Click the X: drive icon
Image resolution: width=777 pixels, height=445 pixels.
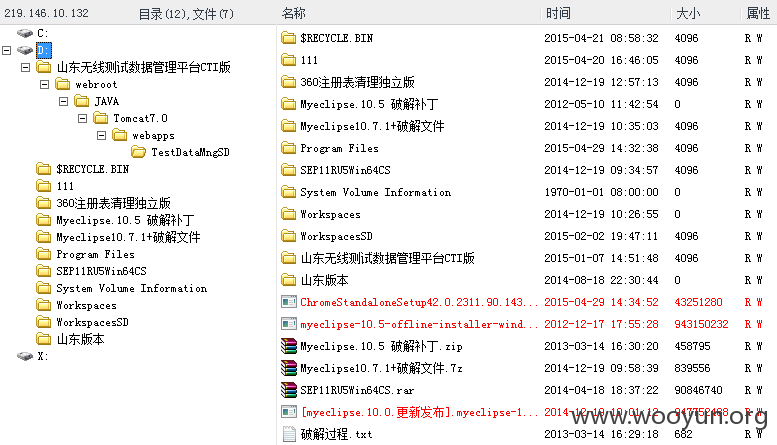(25, 356)
